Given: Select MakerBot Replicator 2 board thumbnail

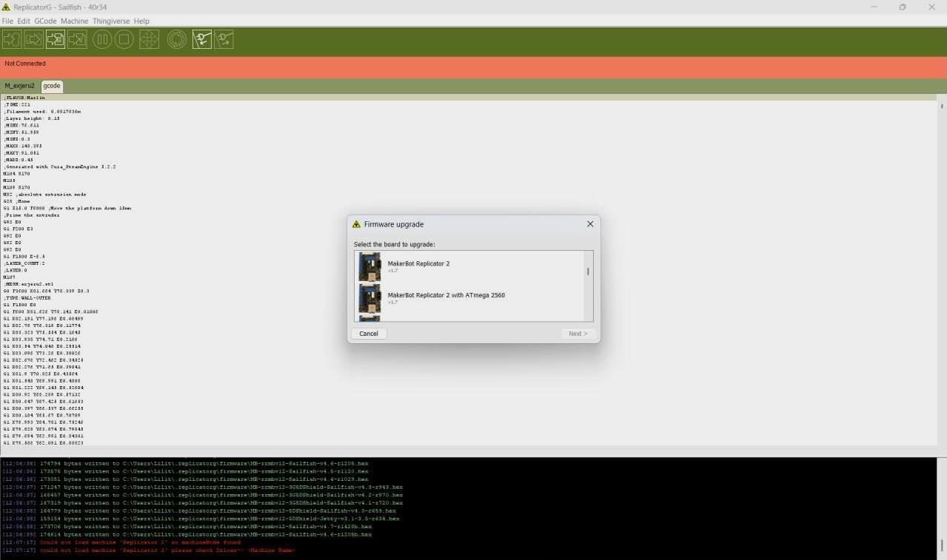Looking at the screenshot, I should click(369, 267).
